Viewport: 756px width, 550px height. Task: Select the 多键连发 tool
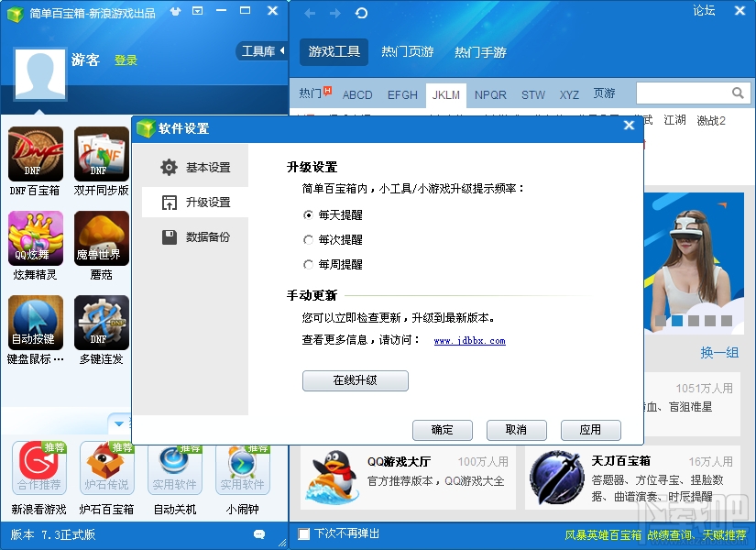click(x=101, y=323)
